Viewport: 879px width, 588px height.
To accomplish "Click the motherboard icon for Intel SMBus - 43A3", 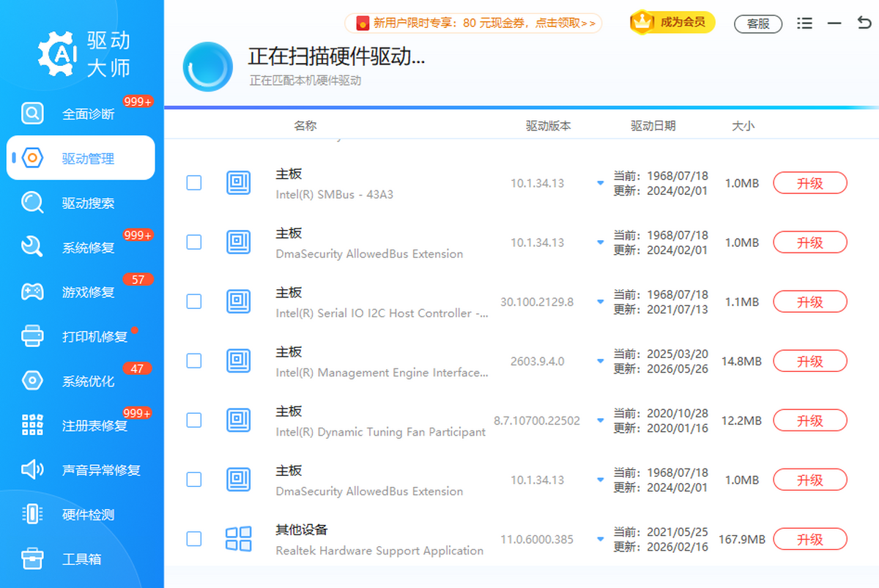I will [x=238, y=183].
